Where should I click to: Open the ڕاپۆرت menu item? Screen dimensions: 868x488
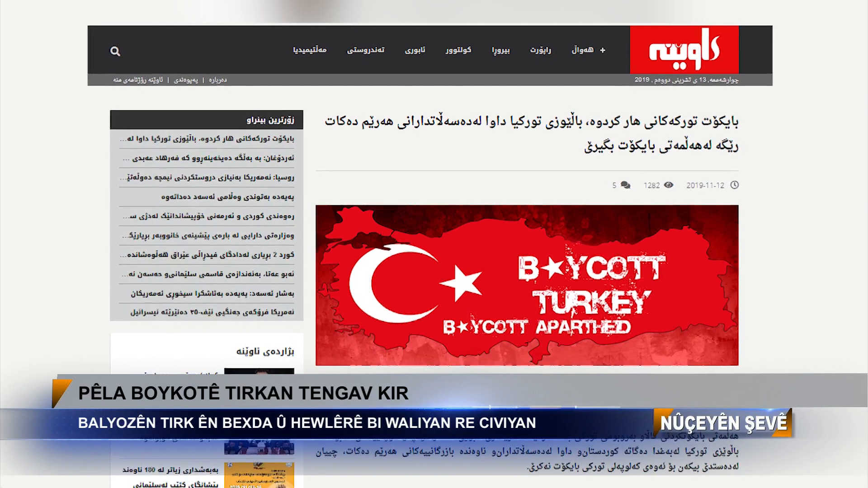point(540,50)
